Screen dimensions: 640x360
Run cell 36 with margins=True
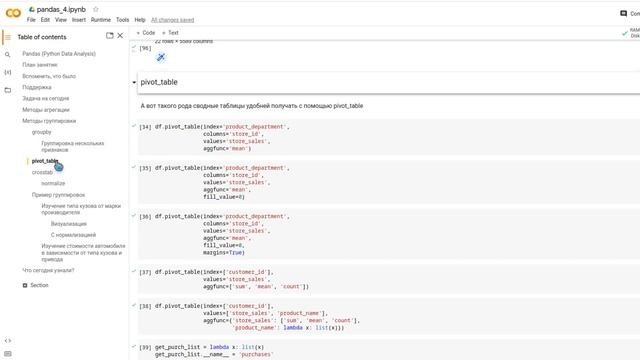pyautogui.click(x=145, y=217)
